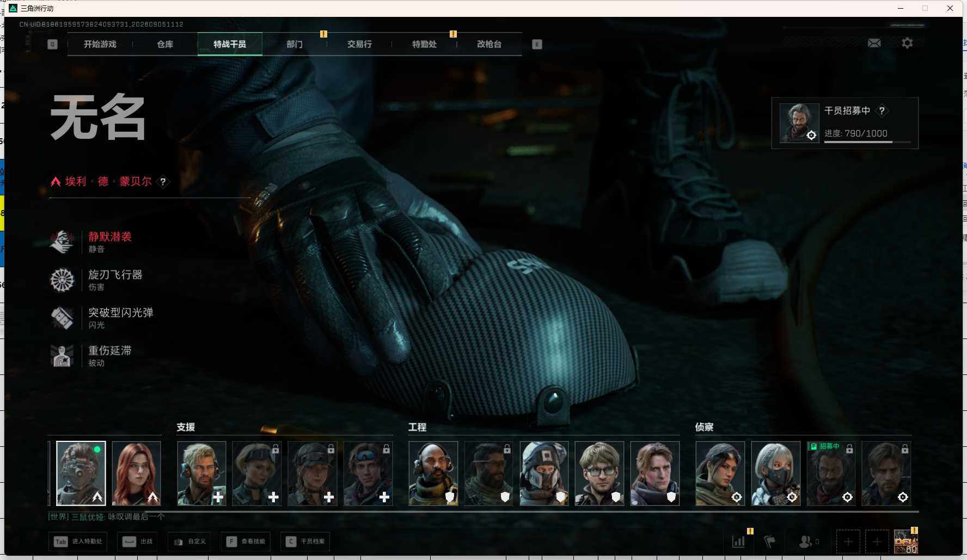This screenshot has height=560, width=967.
Task: Click the 干员招募中 label
Action: coord(847,110)
